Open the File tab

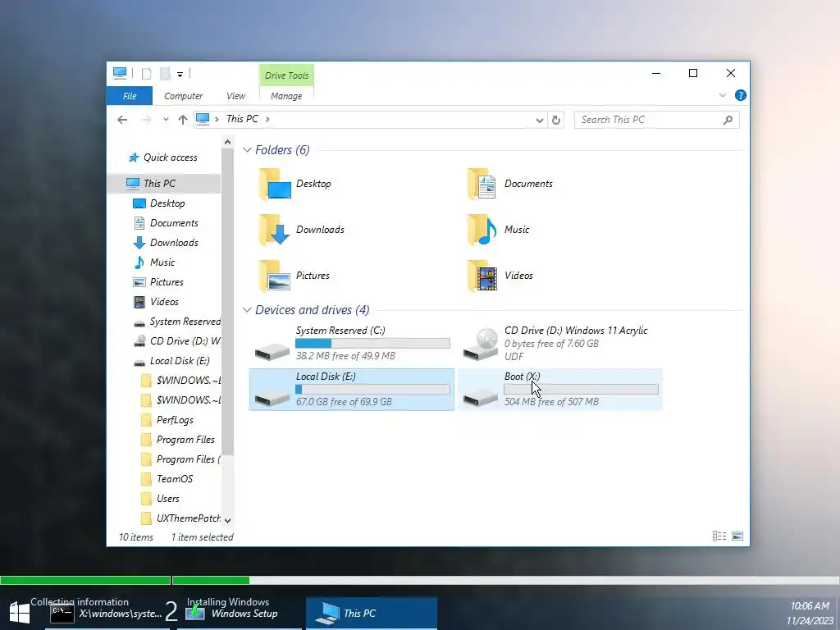tap(130, 96)
